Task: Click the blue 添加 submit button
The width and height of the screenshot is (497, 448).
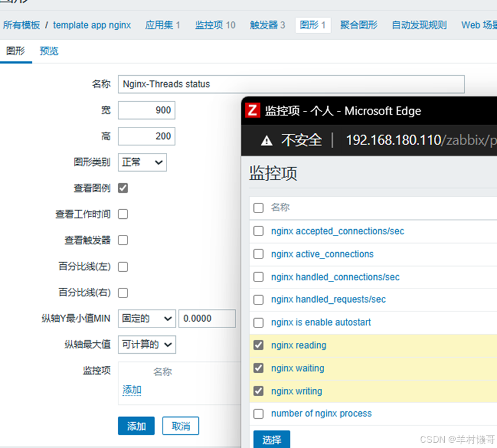Action: coord(136,426)
